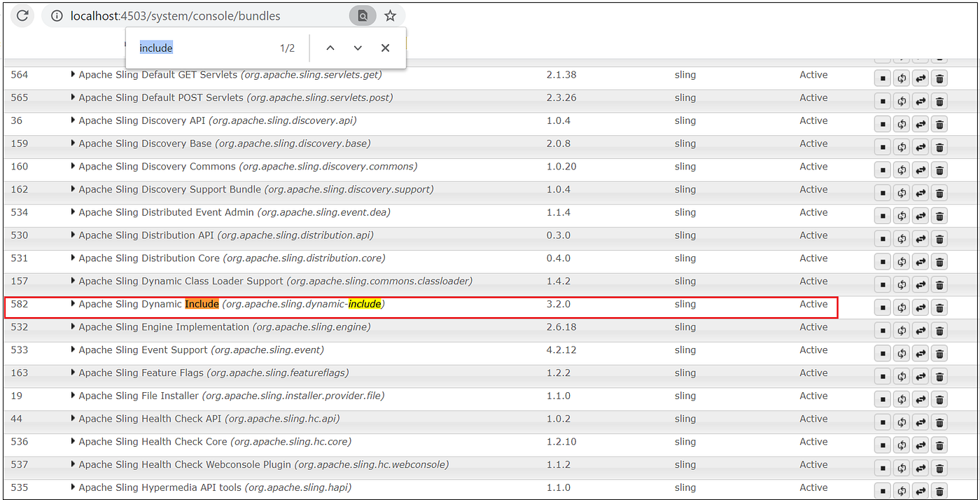Reload the page in the browser
The height and width of the screenshot is (500, 980).
coord(22,15)
